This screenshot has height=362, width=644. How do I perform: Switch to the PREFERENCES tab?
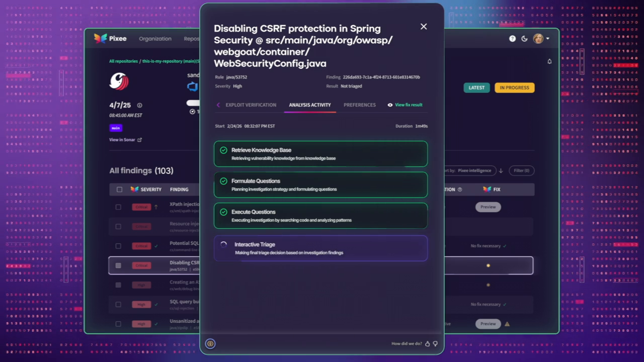click(360, 105)
